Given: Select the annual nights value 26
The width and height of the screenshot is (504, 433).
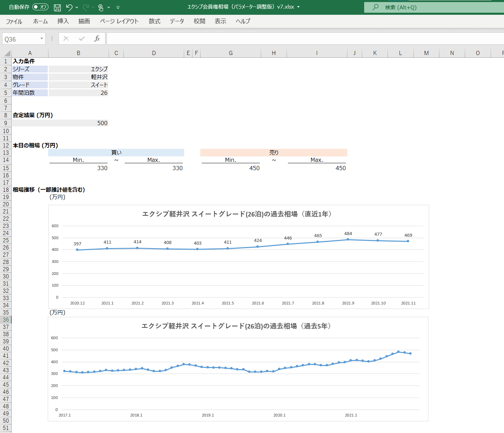Looking at the screenshot, I should click(x=78, y=93).
